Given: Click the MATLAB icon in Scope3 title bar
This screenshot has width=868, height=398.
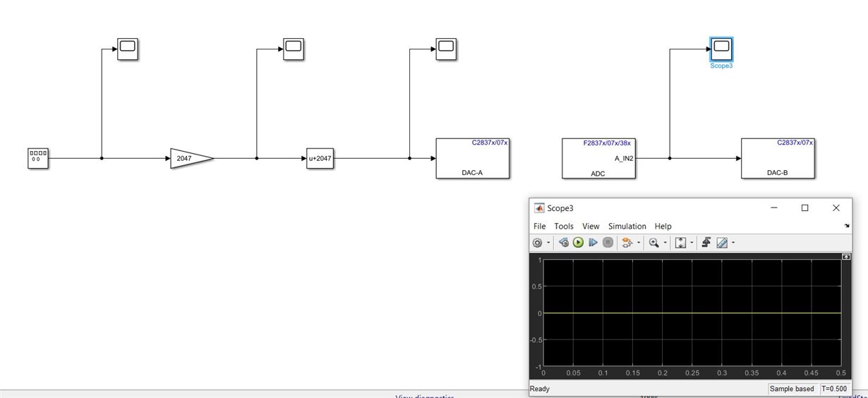Looking at the screenshot, I should 539,208.
